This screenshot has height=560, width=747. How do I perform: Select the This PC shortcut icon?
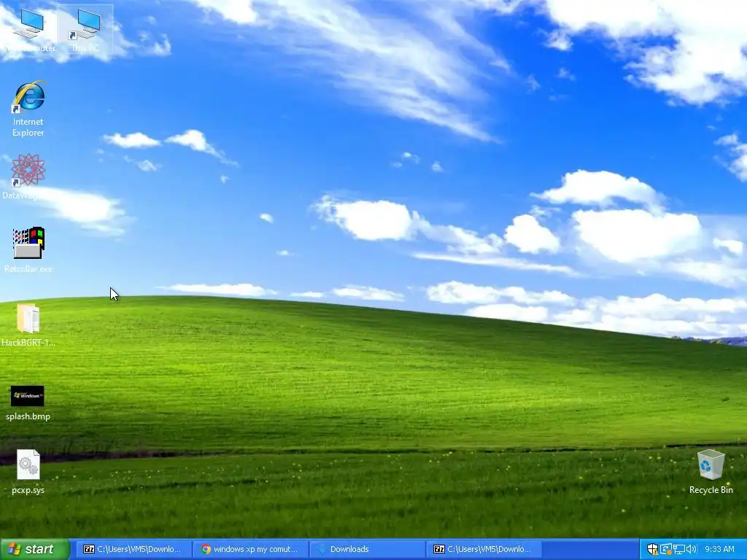click(85, 29)
